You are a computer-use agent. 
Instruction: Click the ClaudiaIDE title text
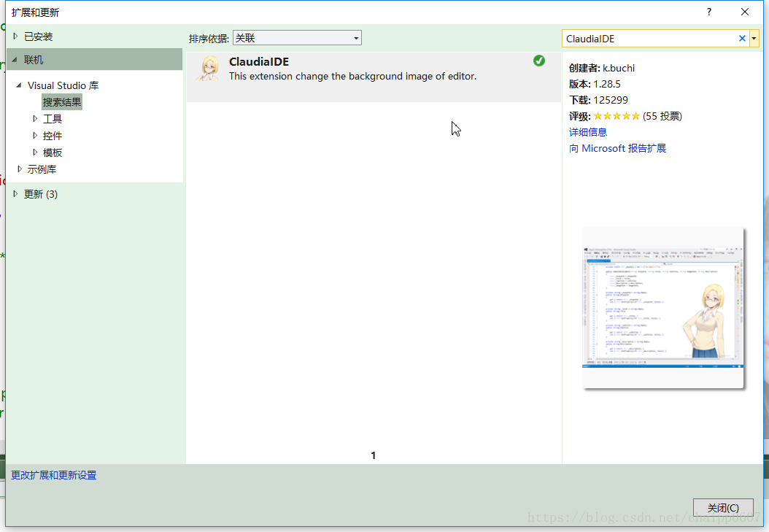click(259, 62)
